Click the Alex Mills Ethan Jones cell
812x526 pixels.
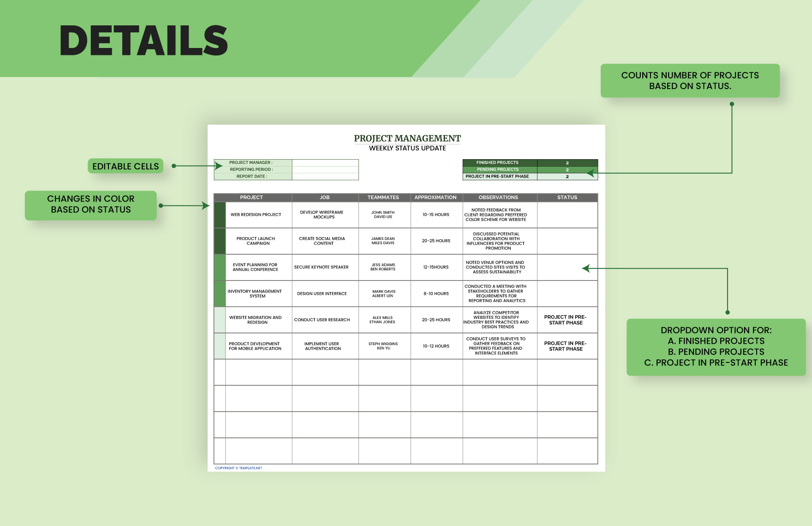pyautogui.click(x=385, y=320)
